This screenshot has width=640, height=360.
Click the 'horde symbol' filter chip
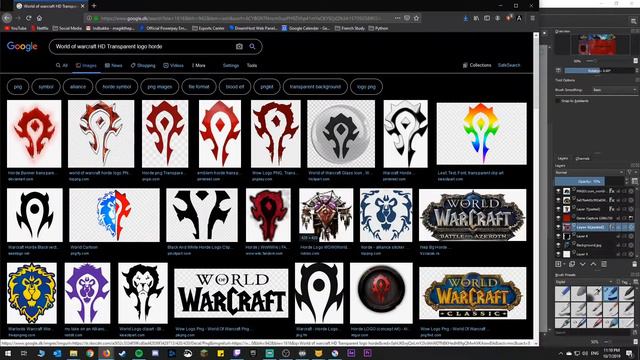(117, 87)
